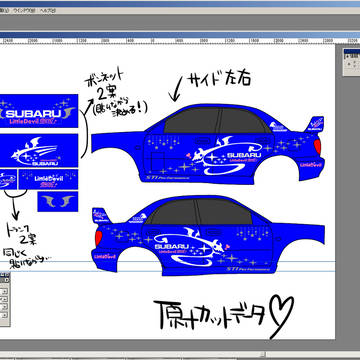Click the pink Little Devil decal on upper car bumper
This screenshot has height=360, width=360.
click(310, 165)
